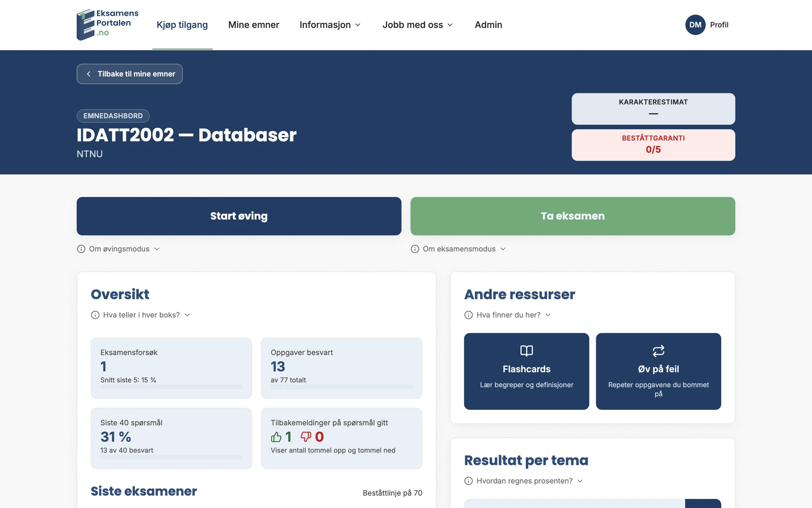Click the Oppgaver besvart progress bar
The height and width of the screenshot is (508, 812).
point(342,387)
